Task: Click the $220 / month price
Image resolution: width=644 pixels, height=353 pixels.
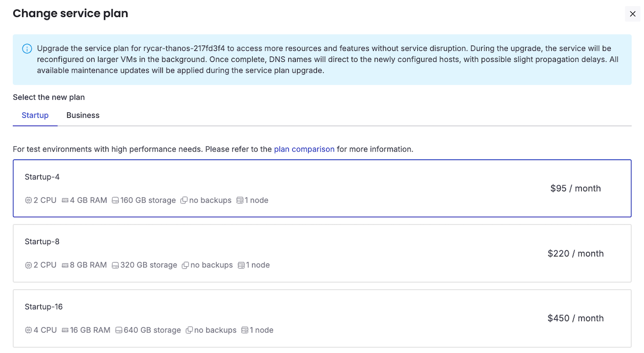Action: click(575, 253)
